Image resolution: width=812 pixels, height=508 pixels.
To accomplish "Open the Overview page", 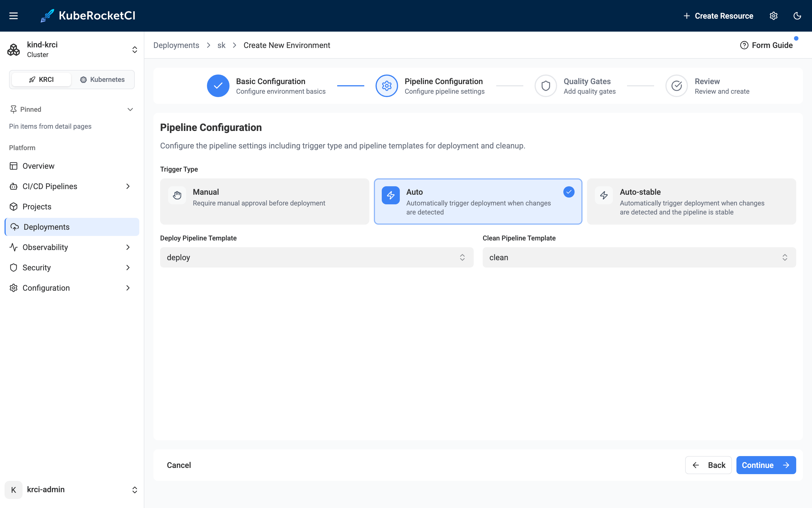I will tap(72, 166).
